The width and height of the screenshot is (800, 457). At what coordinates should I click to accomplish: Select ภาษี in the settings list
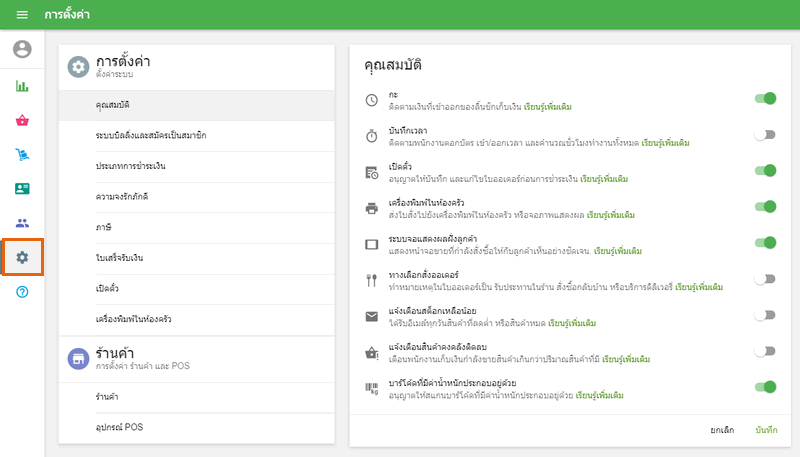click(103, 227)
